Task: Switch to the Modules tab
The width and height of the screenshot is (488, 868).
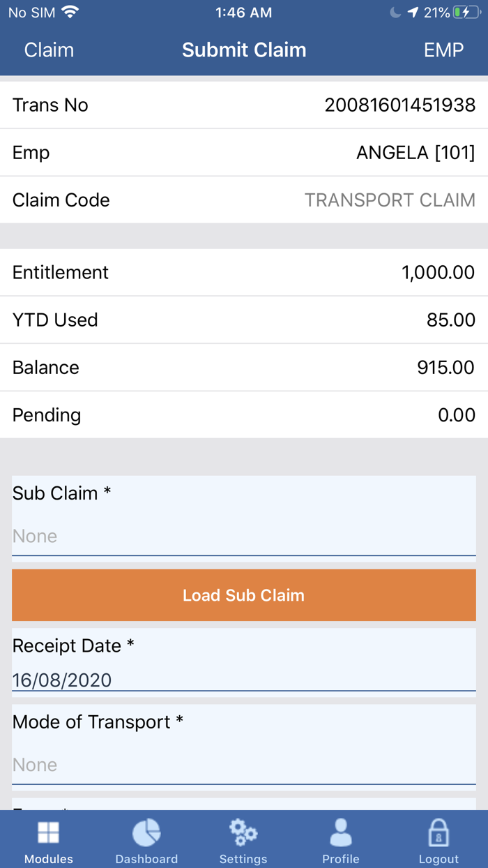Action: [x=48, y=839]
